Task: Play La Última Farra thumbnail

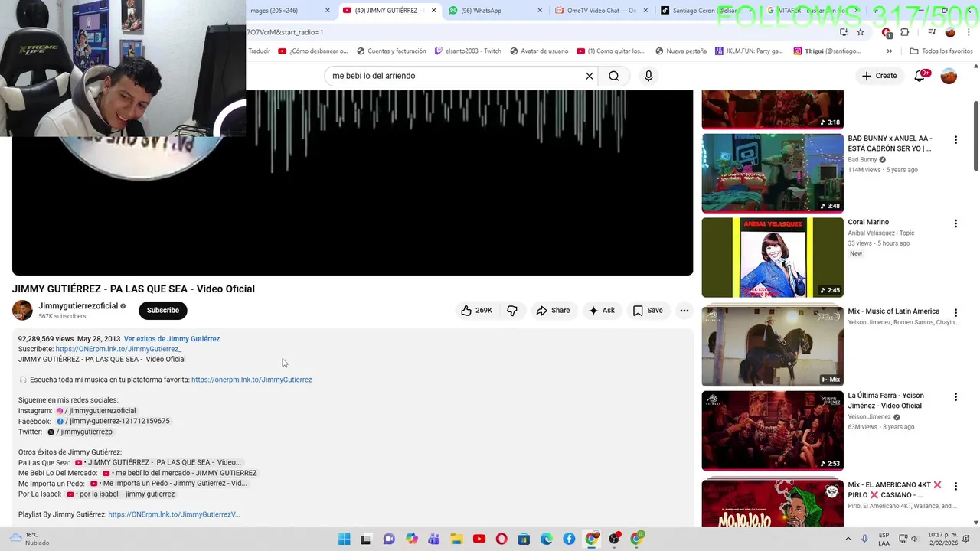Action: [x=773, y=431]
